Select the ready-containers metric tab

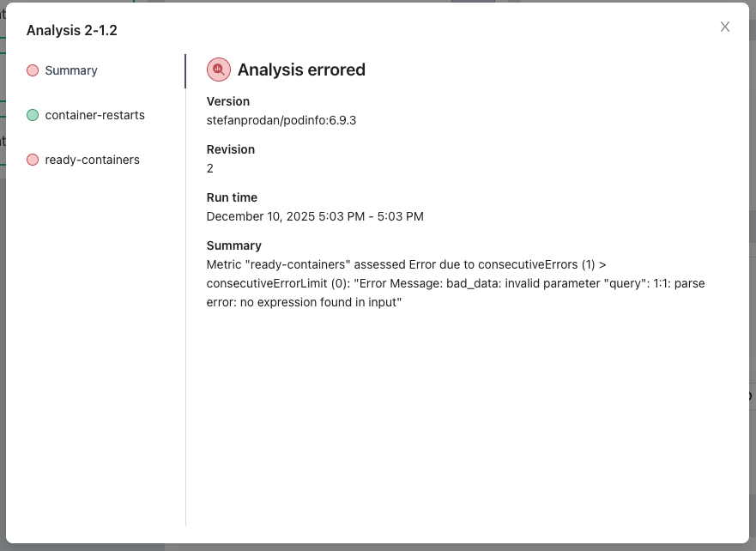[x=92, y=160]
